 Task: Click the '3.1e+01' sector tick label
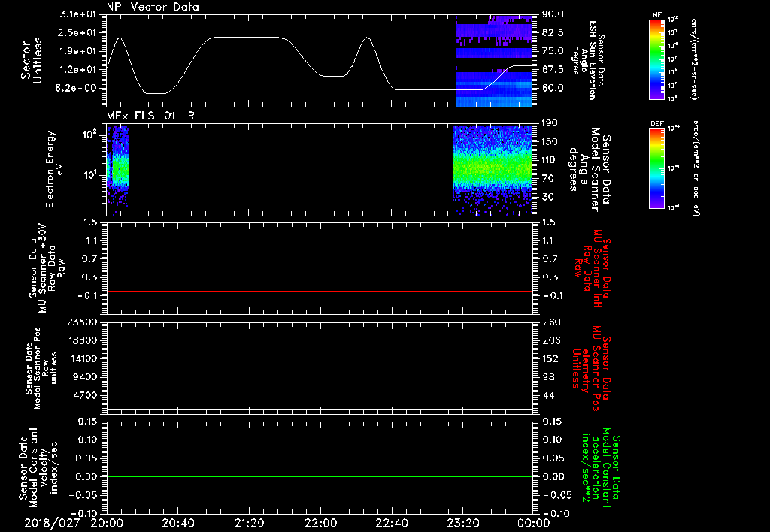tap(78, 14)
